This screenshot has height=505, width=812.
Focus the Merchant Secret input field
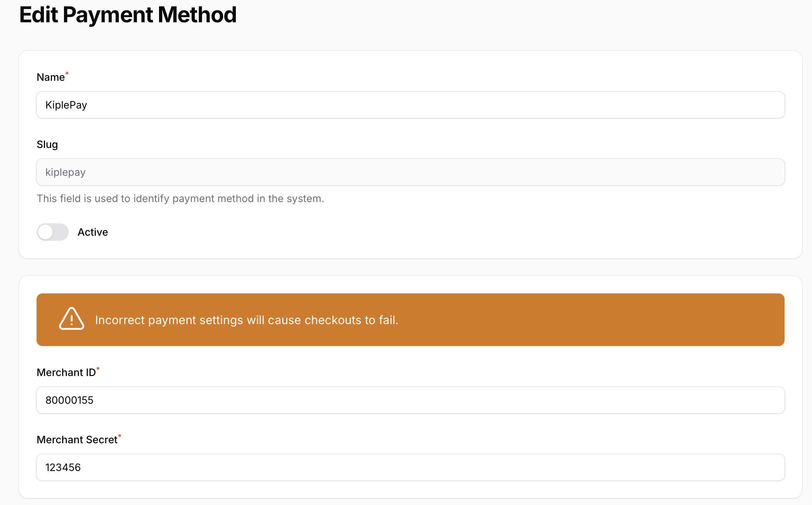click(x=410, y=467)
